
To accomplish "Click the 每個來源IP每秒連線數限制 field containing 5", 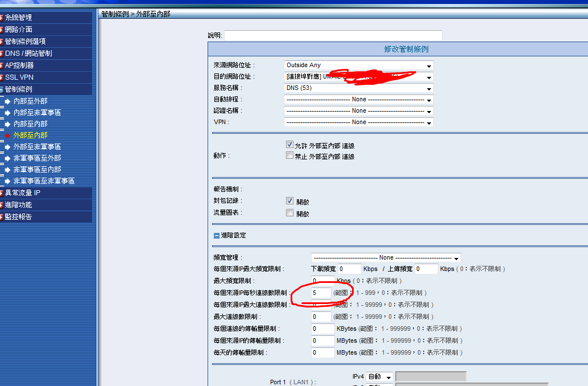I will click(x=321, y=293).
